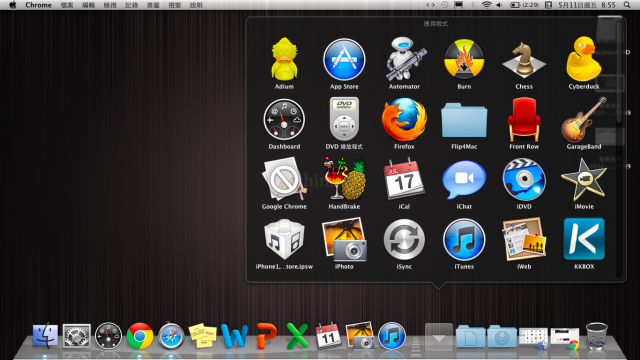
Task: Launch iMovie from the grid
Action: pyautogui.click(x=584, y=180)
